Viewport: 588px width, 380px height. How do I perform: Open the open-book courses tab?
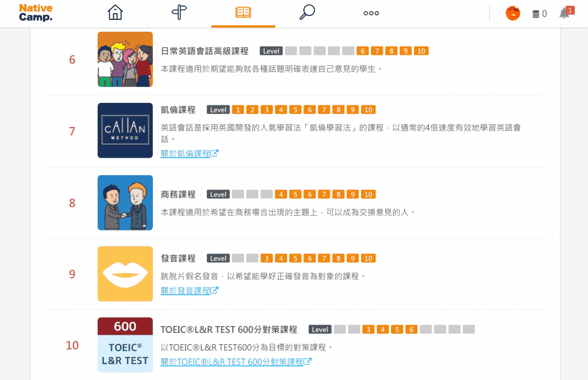point(243,12)
